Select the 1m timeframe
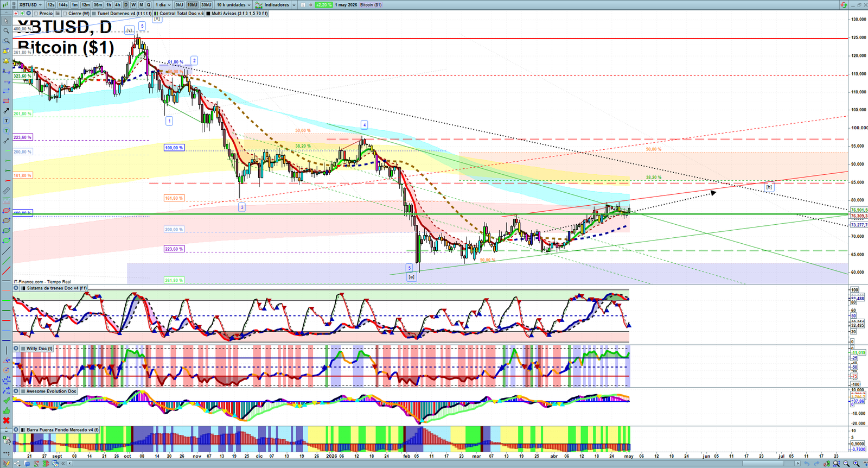The width and height of the screenshot is (868, 468). 75,5
